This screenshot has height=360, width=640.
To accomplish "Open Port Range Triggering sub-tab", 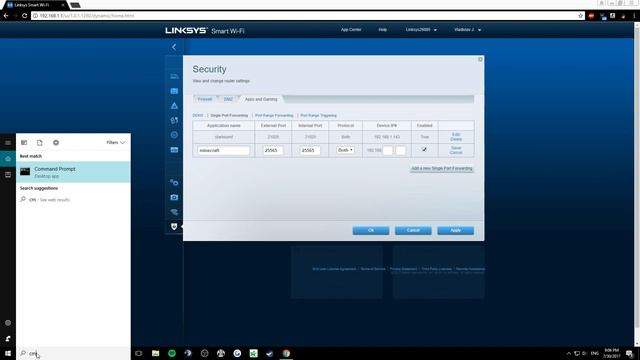I will 319,116.
